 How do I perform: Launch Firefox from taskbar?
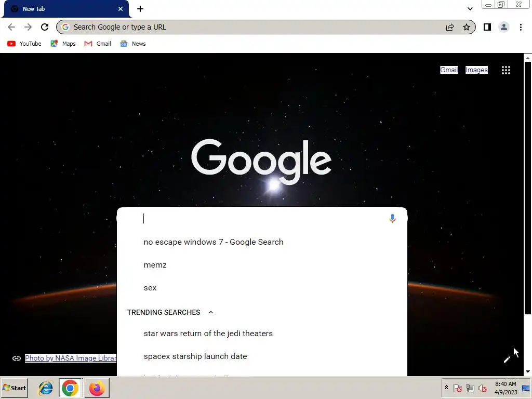(x=97, y=388)
